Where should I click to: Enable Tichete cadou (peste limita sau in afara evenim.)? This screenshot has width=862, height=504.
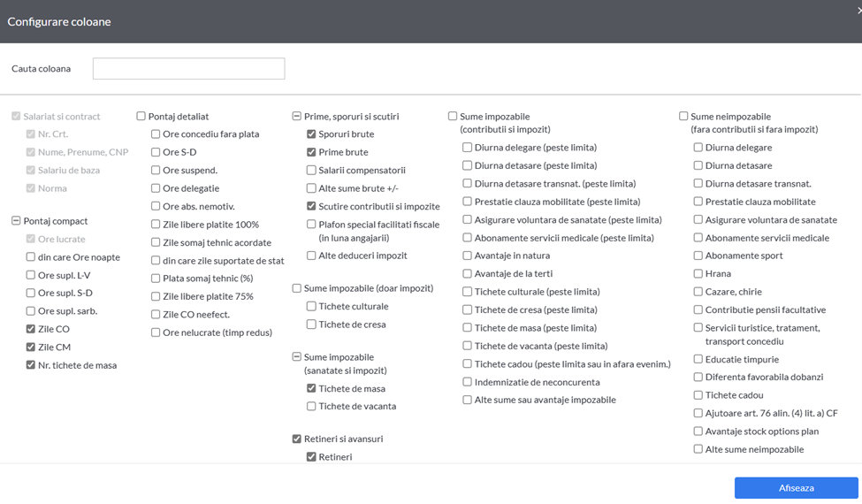click(468, 363)
